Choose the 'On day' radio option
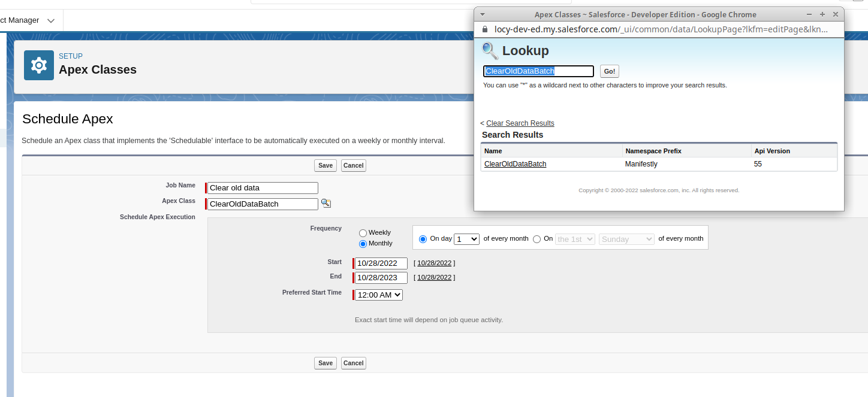The width and height of the screenshot is (868, 397). 423,239
